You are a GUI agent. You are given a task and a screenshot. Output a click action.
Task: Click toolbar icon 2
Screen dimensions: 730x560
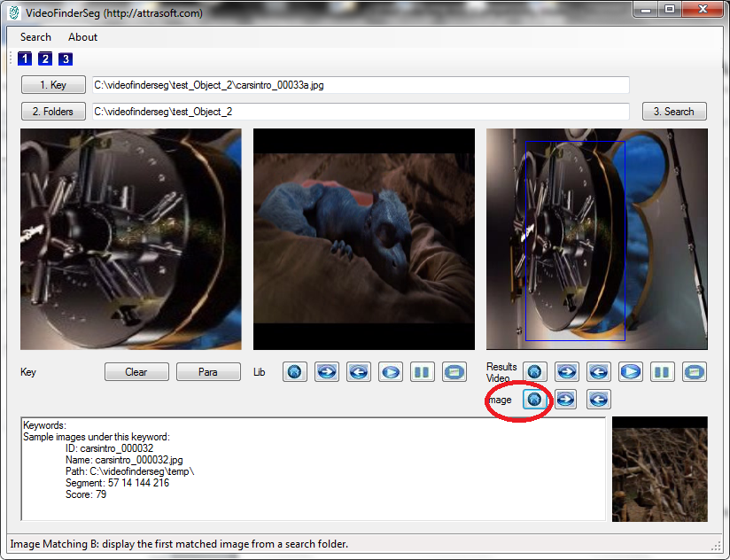coord(45,58)
